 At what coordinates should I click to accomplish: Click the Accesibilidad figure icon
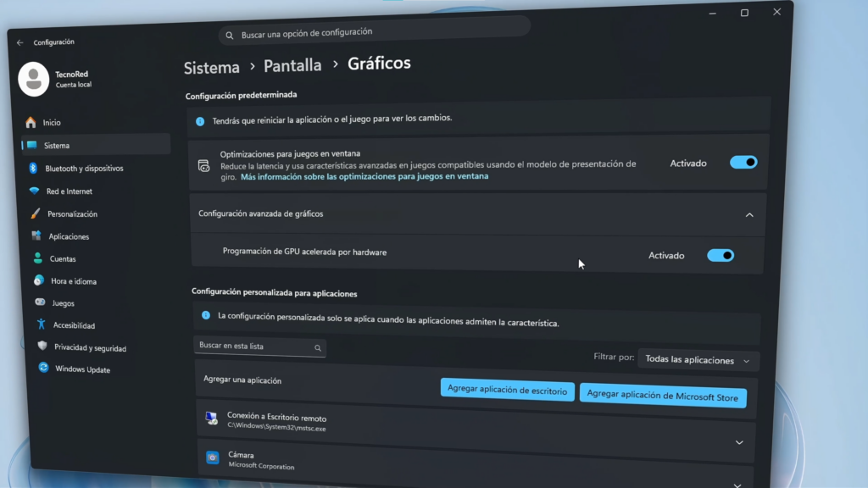41,324
